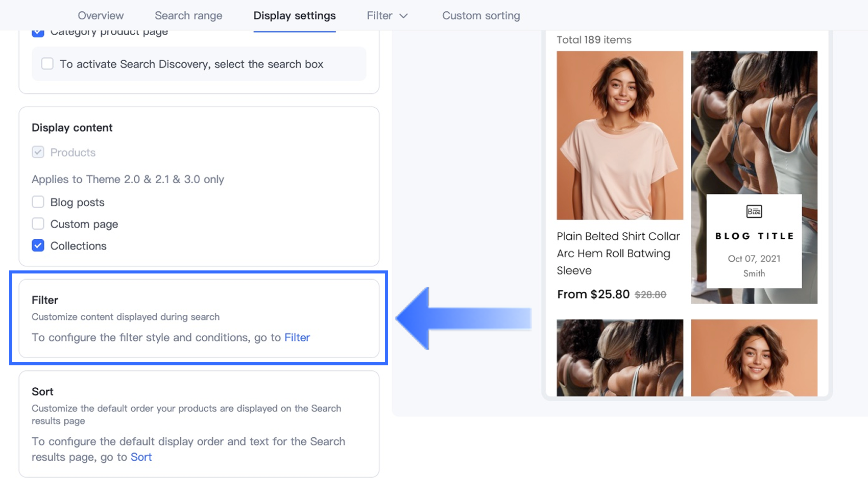Select the athletes thumbnail below the product price

[620, 358]
